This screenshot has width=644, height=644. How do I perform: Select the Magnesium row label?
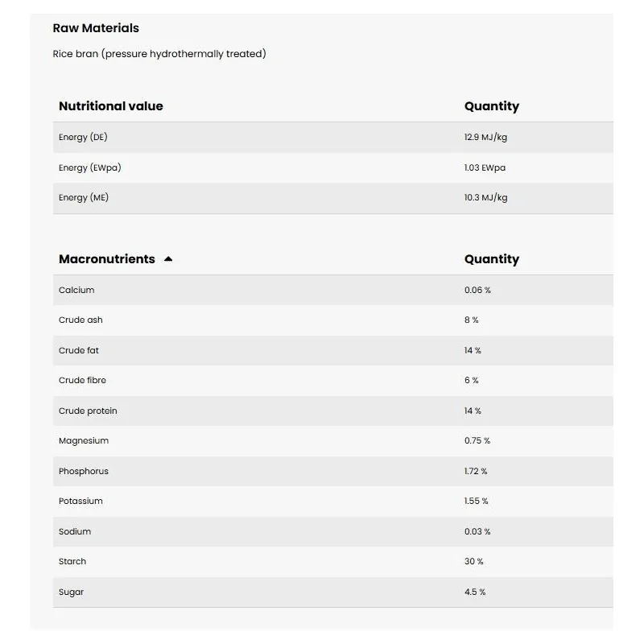pyautogui.click(x=84, y=440)
